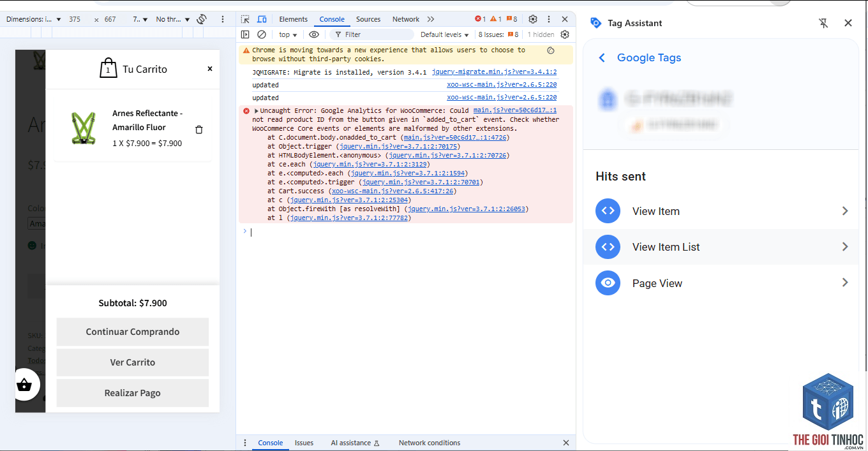Open the Issues drawer tab
This screenshot has width=868, height=451.
point(304,443)
